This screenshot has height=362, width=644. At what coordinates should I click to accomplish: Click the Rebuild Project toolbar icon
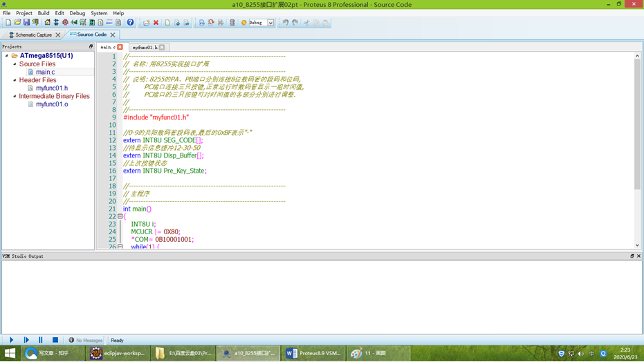coord(211,23)
